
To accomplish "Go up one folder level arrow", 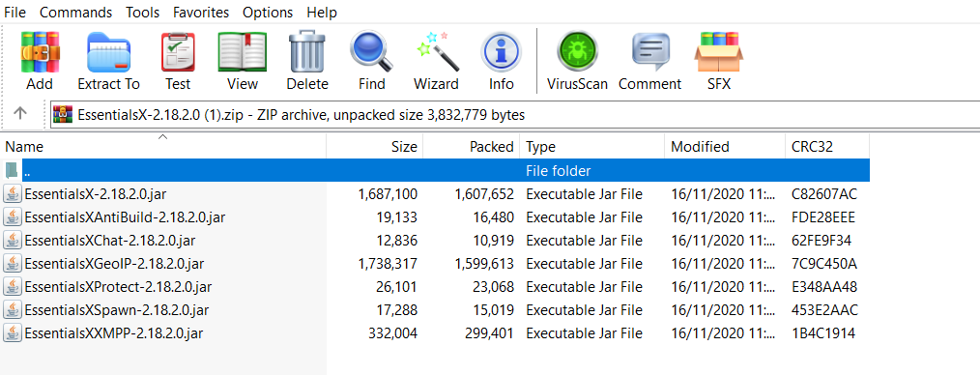I will click(20, 113).
